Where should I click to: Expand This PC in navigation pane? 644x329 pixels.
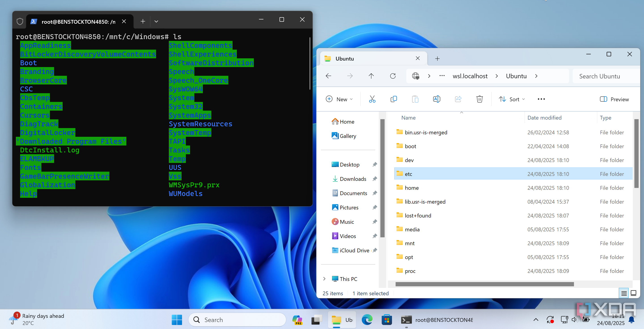(x=324, y=279)
